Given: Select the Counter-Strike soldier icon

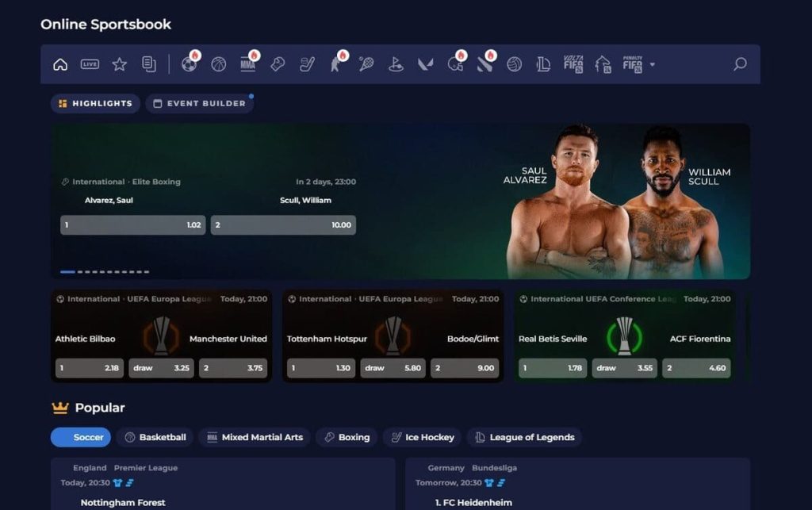Looking at the screenshot, I should (336, 64).
